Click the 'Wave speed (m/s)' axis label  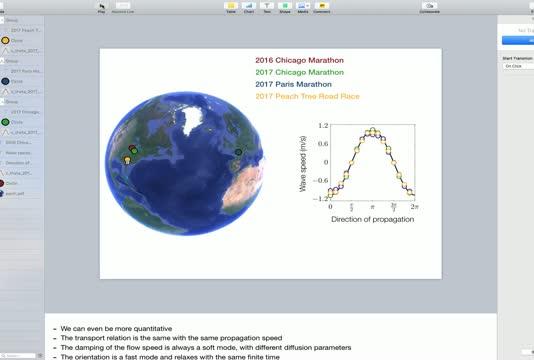point(302,164)
